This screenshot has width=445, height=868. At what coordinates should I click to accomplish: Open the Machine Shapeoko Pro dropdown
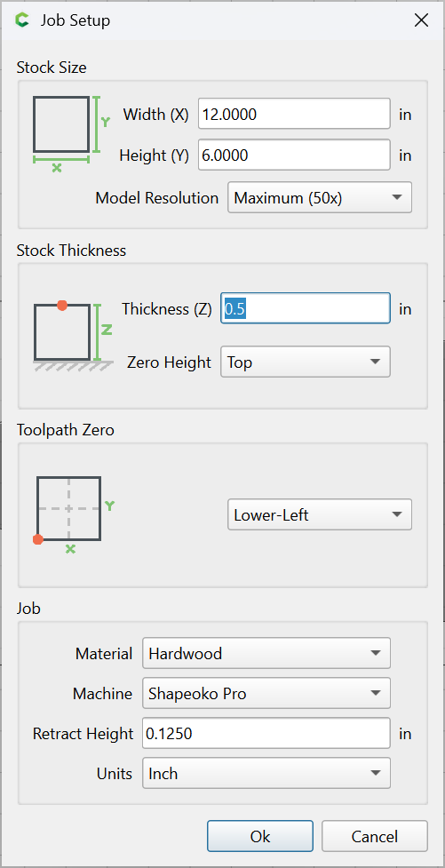pos(266,693)
